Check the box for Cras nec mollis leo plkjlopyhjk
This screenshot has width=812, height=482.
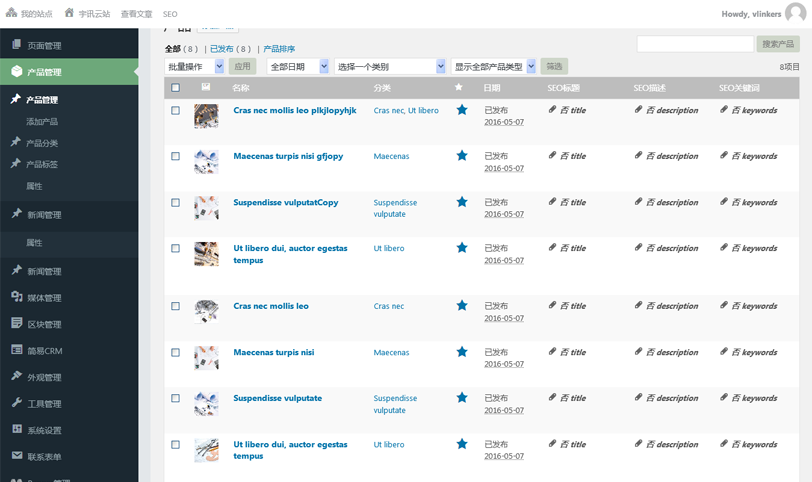click(176, 110)
